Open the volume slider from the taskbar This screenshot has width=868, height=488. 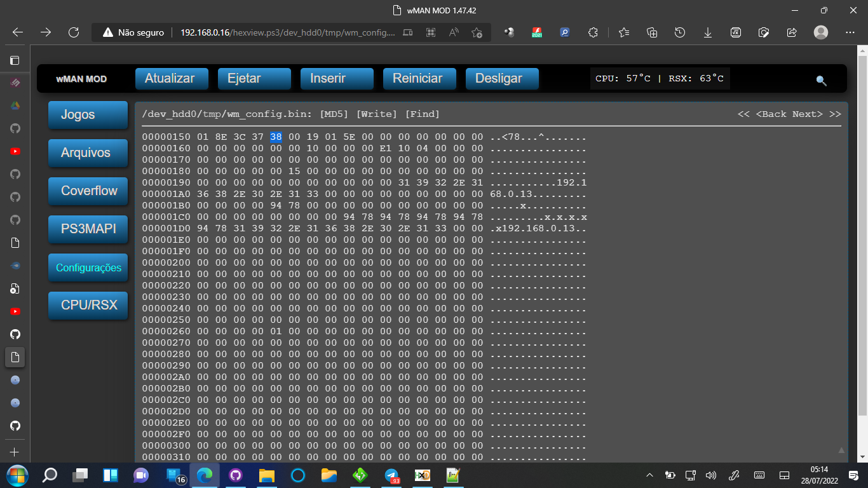710,475
